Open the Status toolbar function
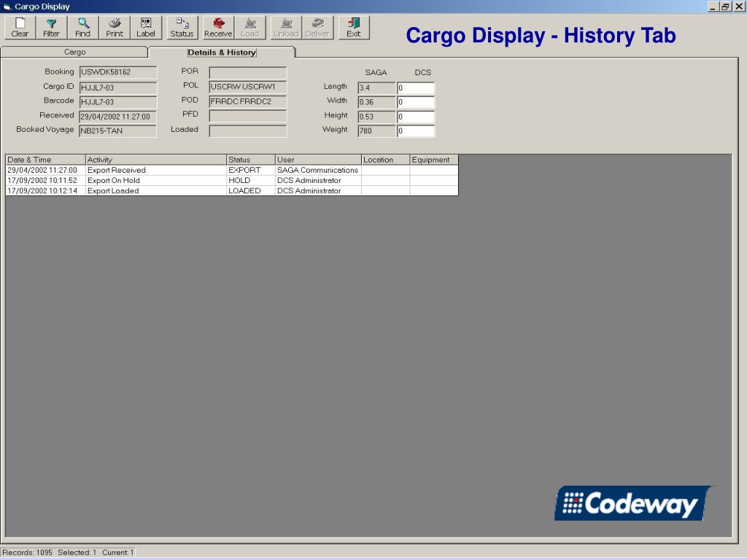Image resolution: width=747 pixels, height=560 pixels. coord(182,28)
